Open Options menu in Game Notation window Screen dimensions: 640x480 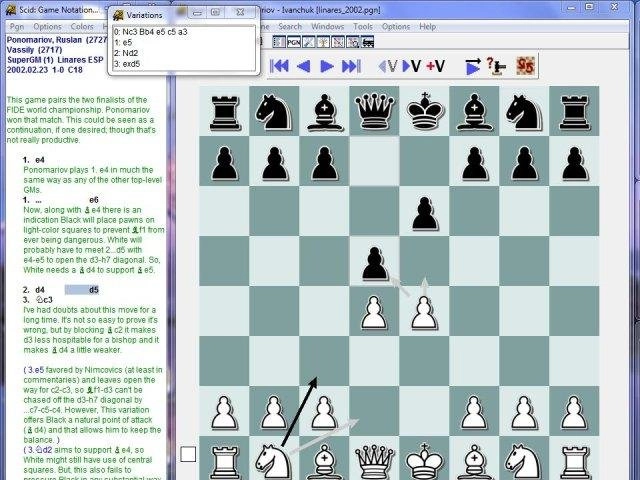(x=47, y=27)
